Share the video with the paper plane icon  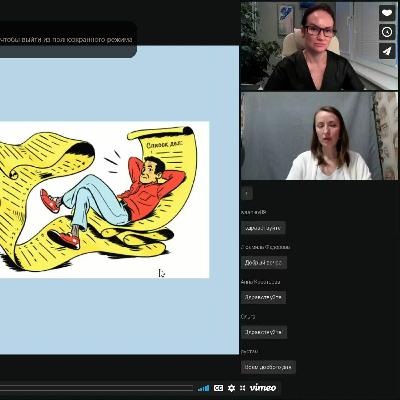387,51
